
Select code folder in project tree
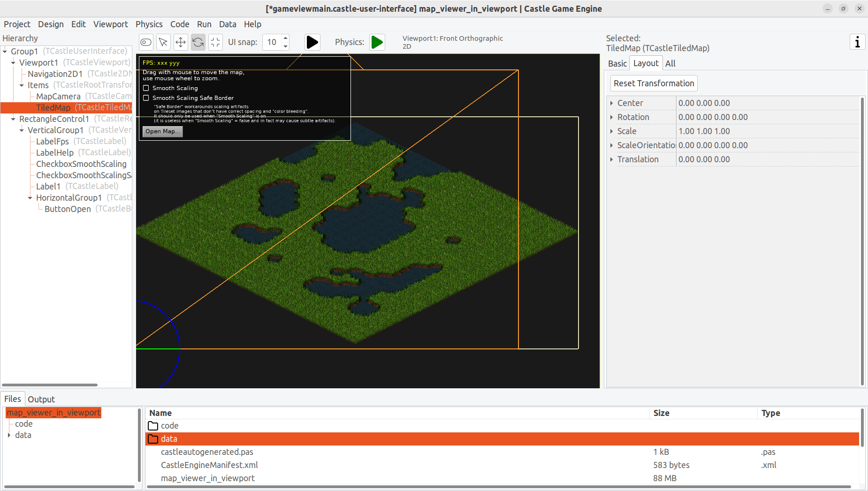point(23,424)
